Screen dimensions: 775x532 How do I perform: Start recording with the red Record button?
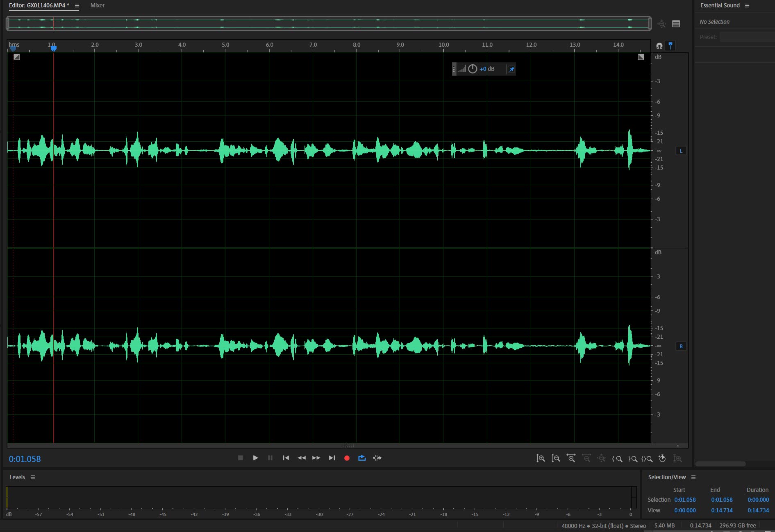pos(347,458)
